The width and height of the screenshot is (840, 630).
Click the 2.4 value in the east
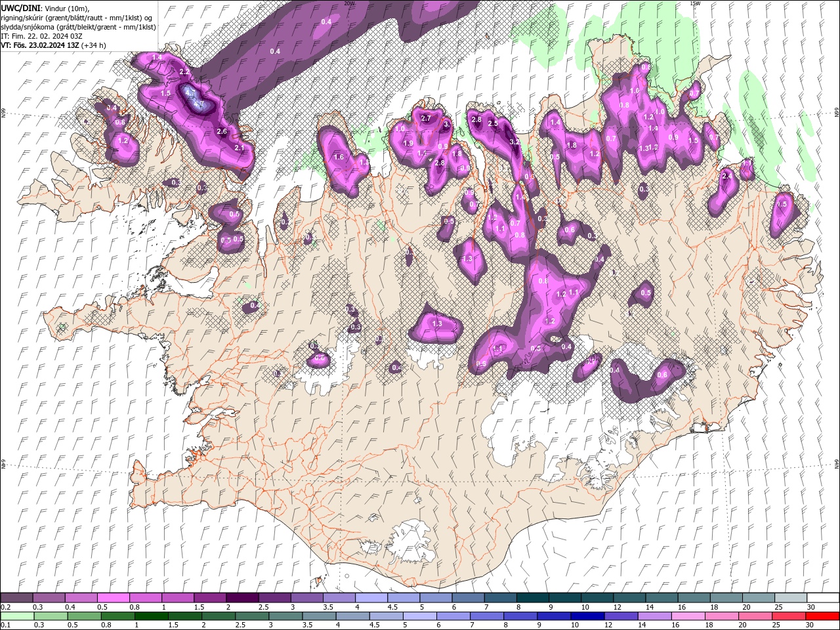click(x=726, y=177)
